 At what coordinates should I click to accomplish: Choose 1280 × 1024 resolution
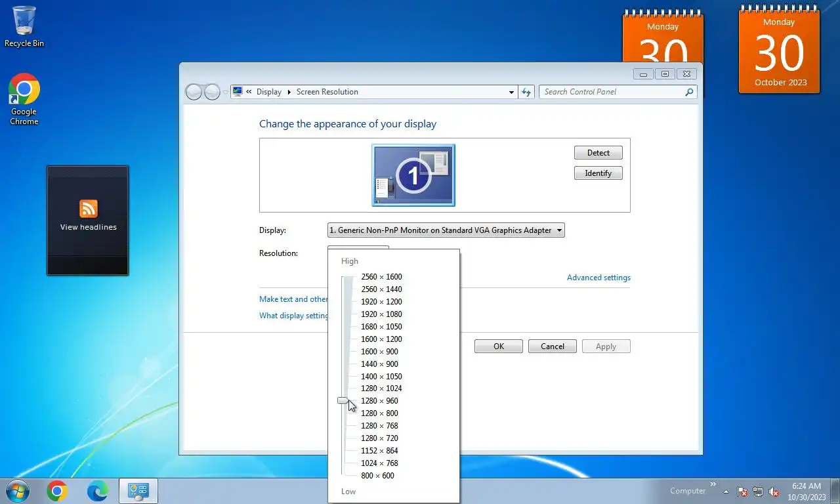point(381,388)
